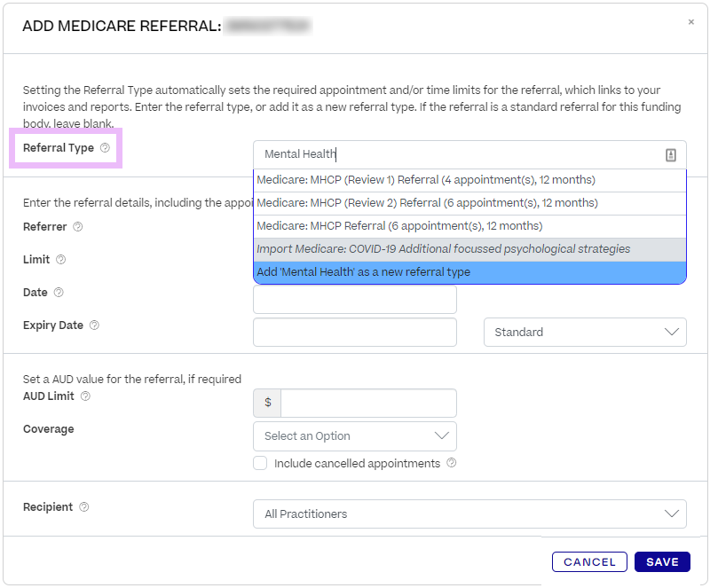
Task: Click the Recipient help icon
Action: 83,507
